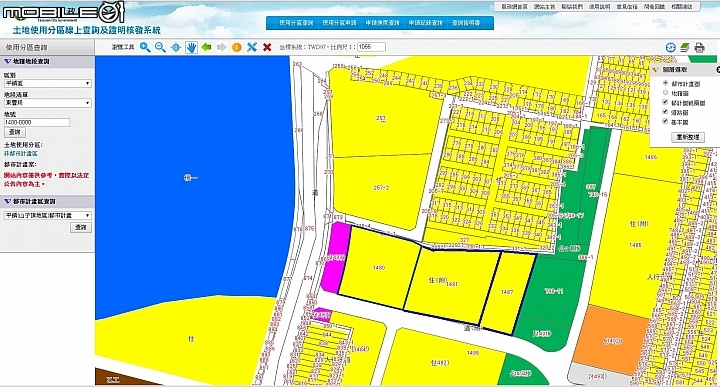Collapse the 地籍地段查詢 section

(x=7, y=61)
